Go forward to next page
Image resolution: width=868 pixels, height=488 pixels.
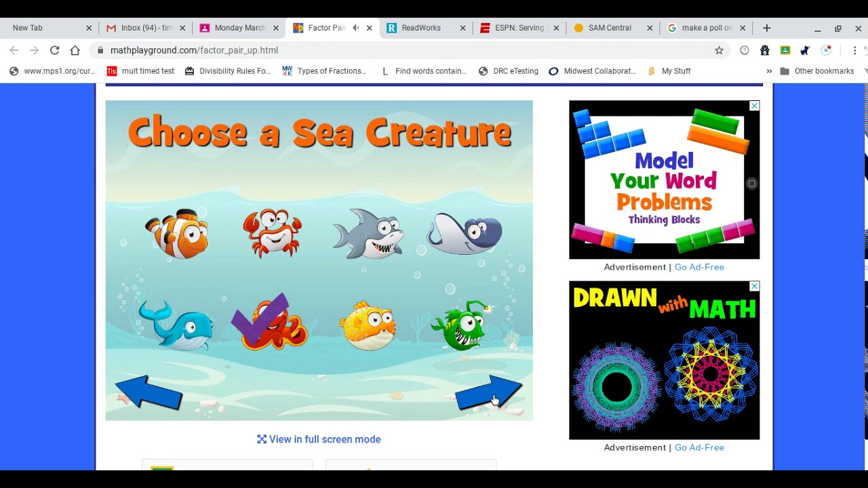[34, 50]
